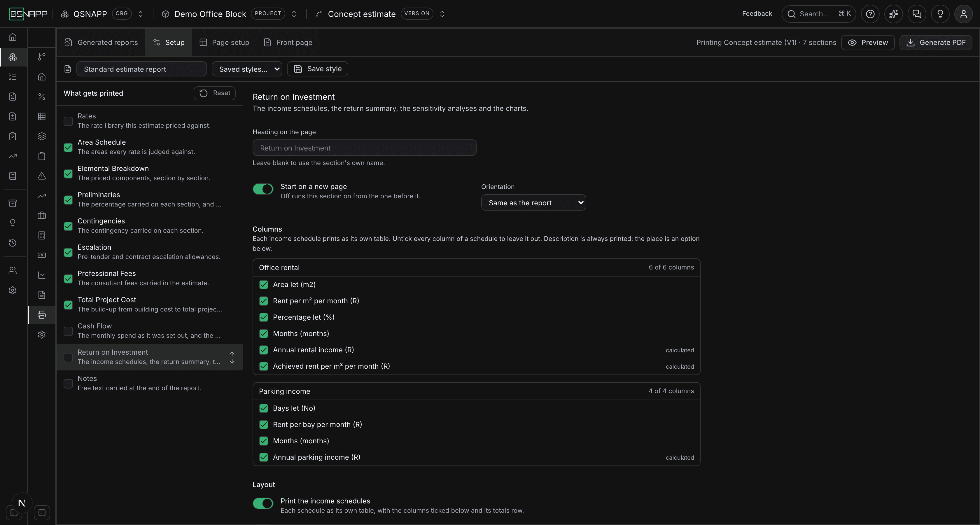Click the Generate PDF button
The width and height of the screenshot is (980, 525).
click(936, 42)
